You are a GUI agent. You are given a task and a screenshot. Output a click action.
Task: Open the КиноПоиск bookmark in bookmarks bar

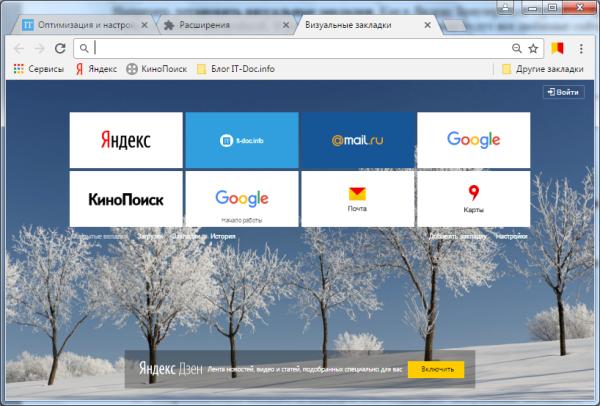[157, 69]
